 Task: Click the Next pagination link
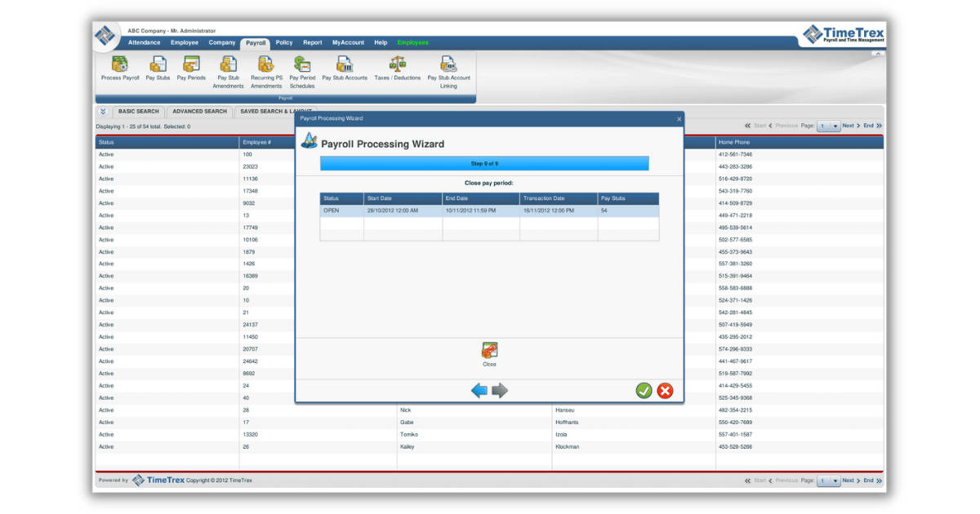coord(848,126)
